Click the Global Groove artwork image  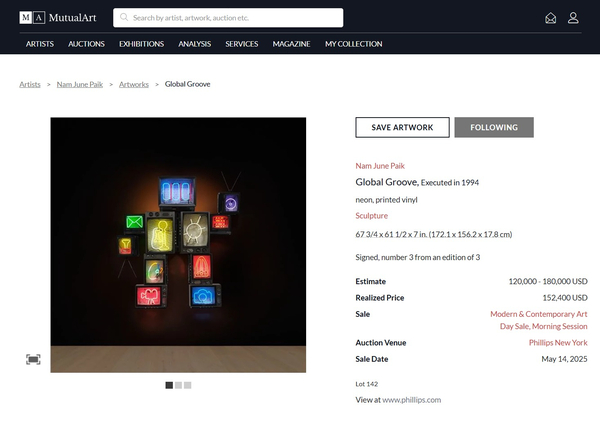pyautogui.click(x=178, y=245)
